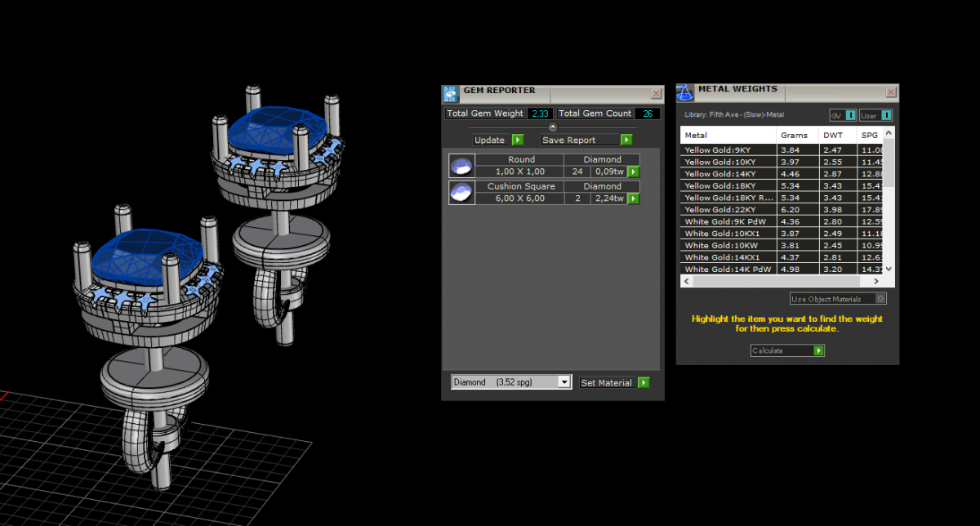The height and width of the screenshot is (526, 980).
Task: Click the Gem Reporter panel logo icon
Action: [x=450, y=93]
